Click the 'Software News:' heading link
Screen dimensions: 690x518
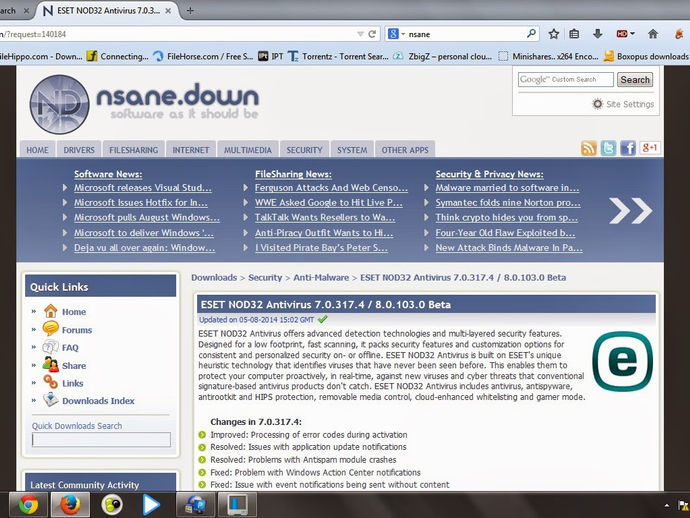click(108, 174)
